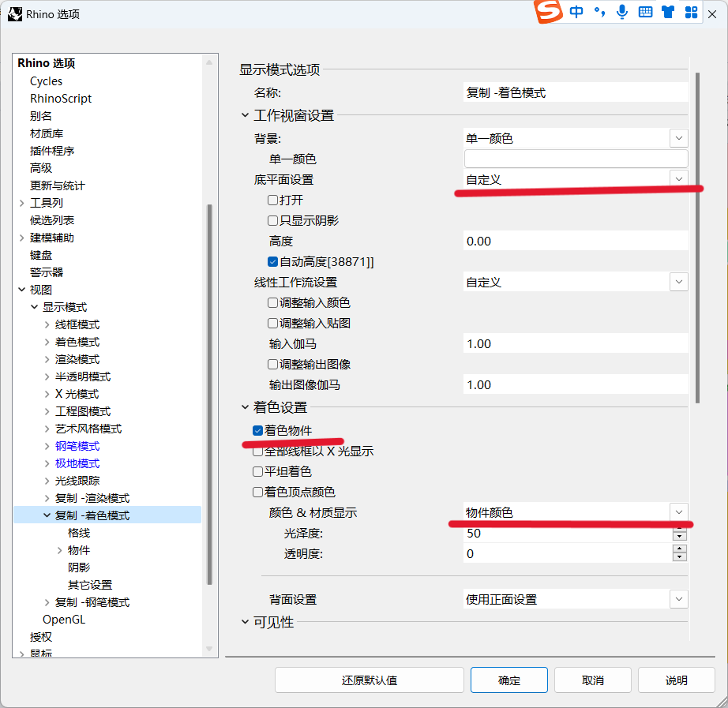The height and width of the screenshot is (708, 728).
Task: Collapse the 工作视窗设置 section
Action: coord(245,115)
